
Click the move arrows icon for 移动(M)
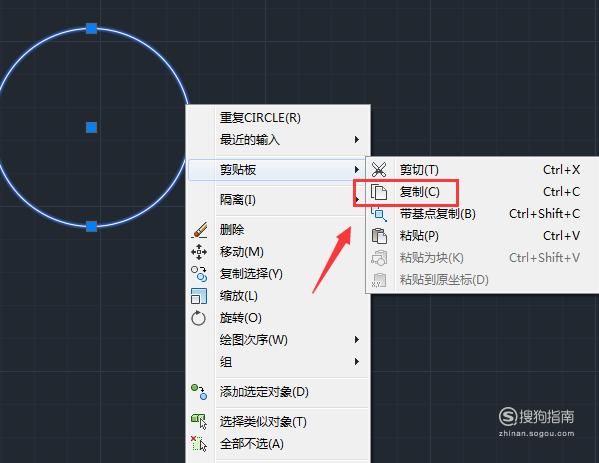[x=199, y=252]
